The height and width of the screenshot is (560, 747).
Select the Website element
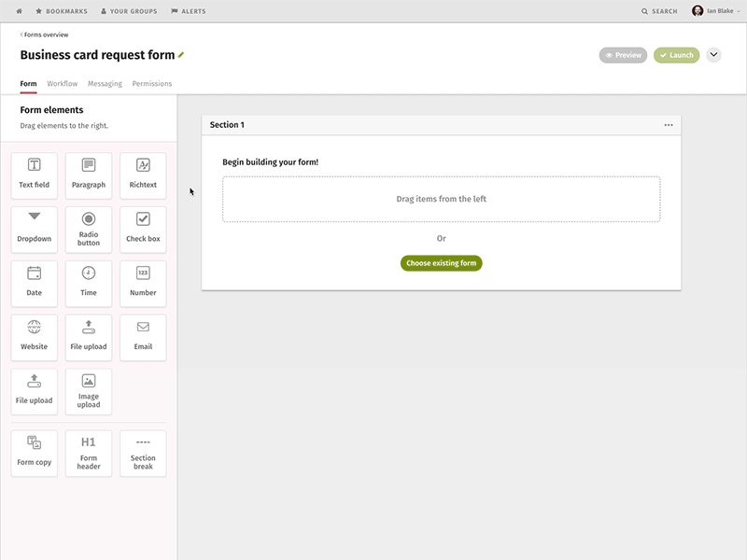[34, 337]
